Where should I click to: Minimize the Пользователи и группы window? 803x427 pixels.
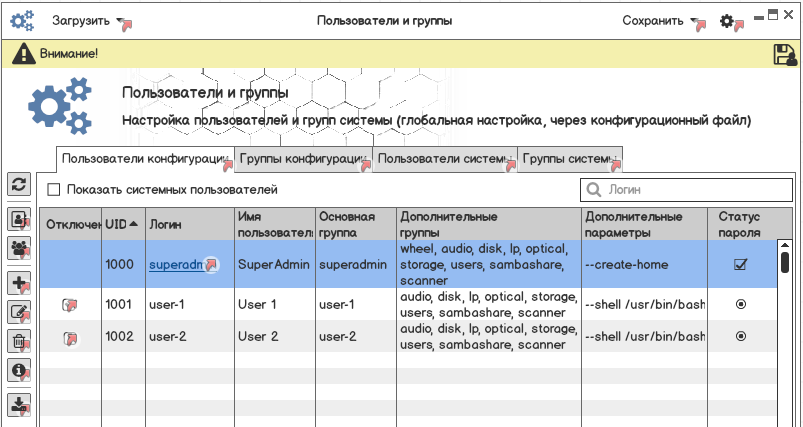(x=759, y=17)
